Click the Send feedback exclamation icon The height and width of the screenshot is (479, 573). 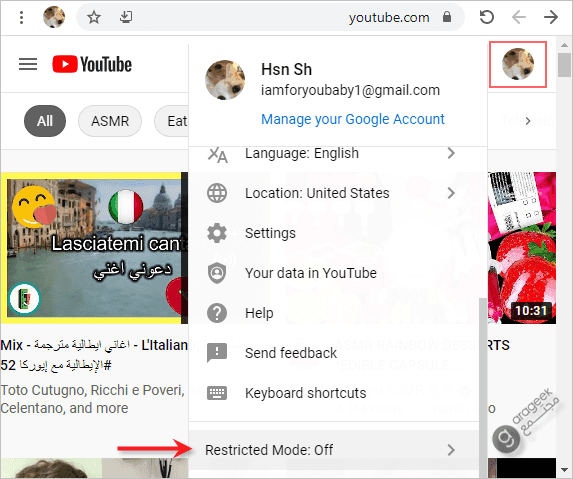click(217, 353)
